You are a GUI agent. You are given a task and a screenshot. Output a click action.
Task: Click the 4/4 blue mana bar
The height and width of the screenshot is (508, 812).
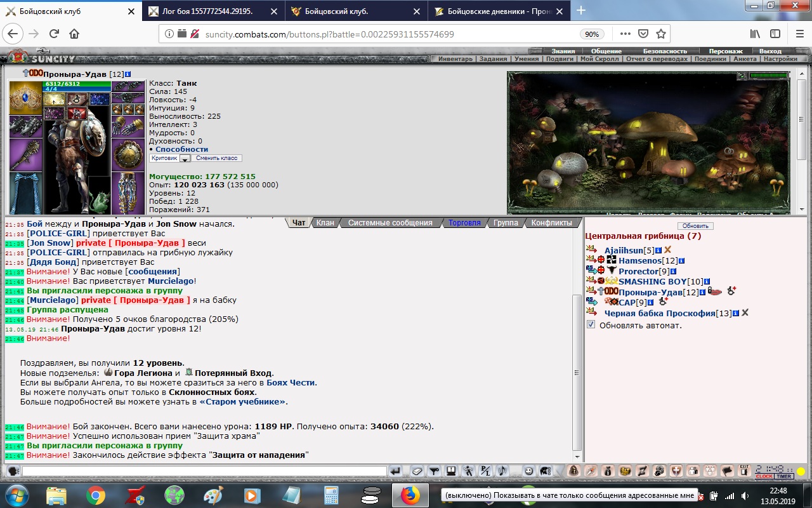pos(75,89)
